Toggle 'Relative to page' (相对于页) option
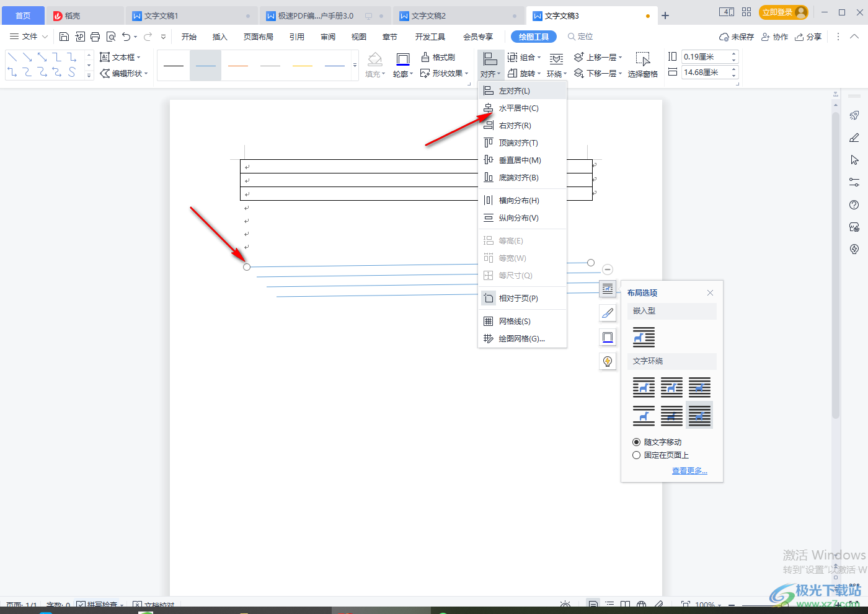Screen dimensions: 868x614 522,298
